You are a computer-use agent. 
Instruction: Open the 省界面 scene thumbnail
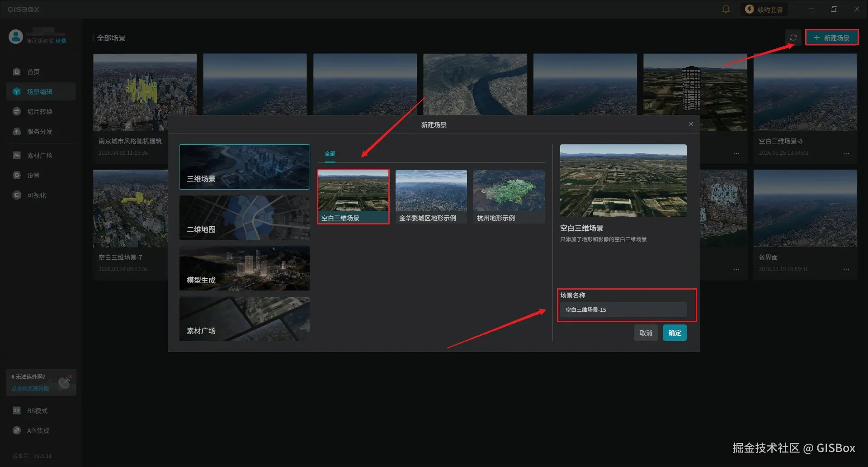point(805,209)
